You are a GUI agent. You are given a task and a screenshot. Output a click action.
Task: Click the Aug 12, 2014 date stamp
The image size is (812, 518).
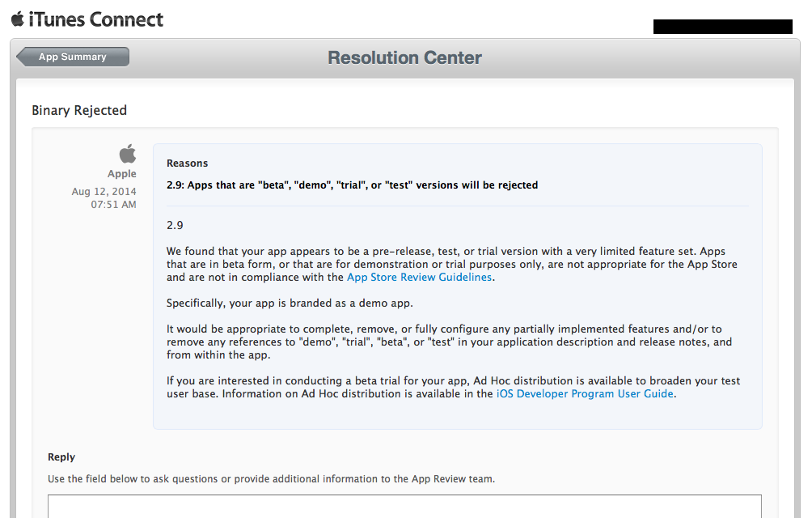click(x=104, y=191)
